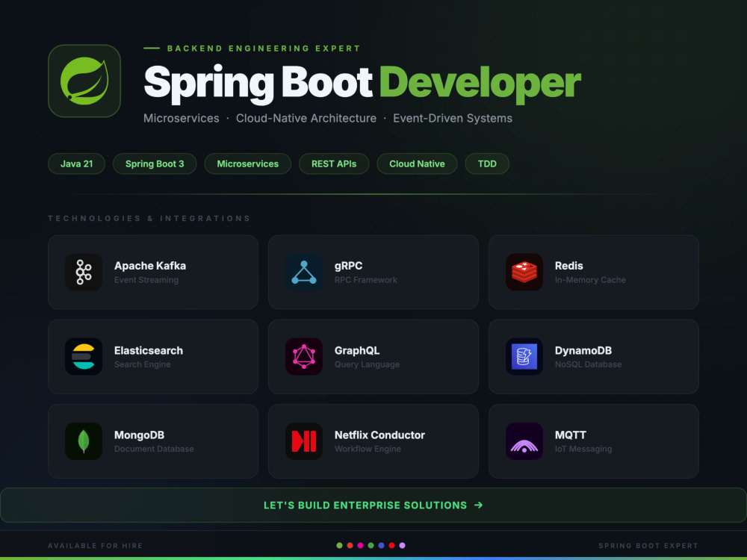The image size is (747, 560).
Task: Select the Java 21 tag
Action: 77,164
